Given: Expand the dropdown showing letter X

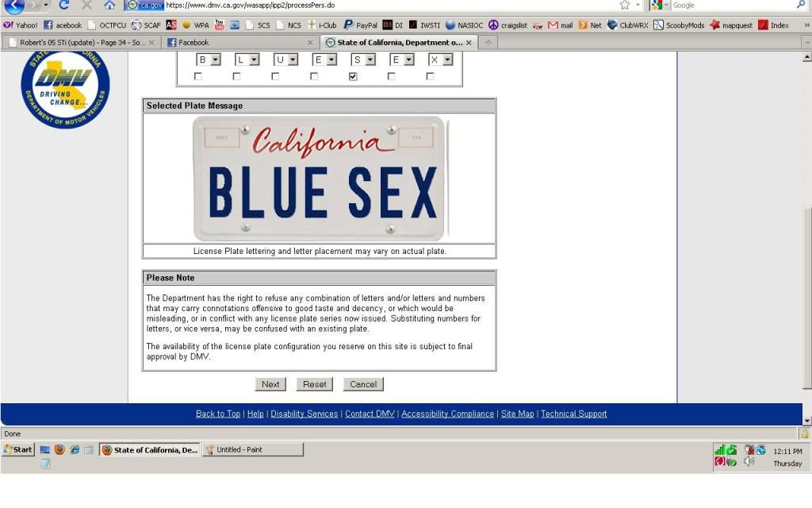Looking at the screenshot, I should 448,60.
